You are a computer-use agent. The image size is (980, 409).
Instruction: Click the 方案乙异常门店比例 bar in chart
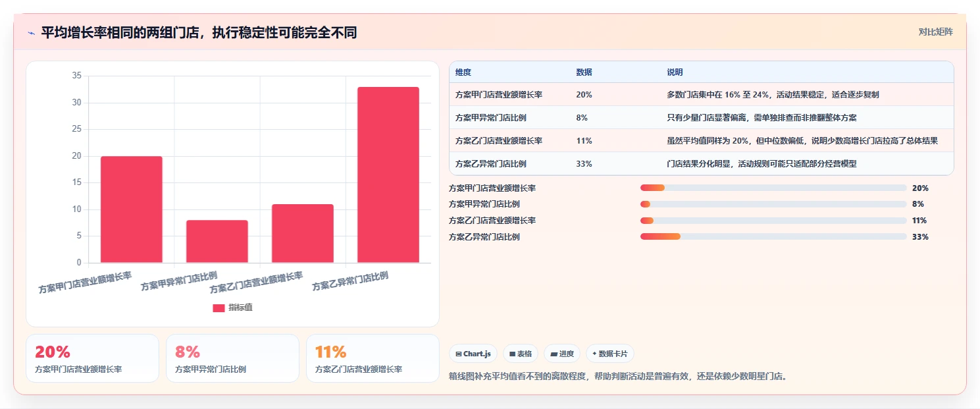coord(388,175)
